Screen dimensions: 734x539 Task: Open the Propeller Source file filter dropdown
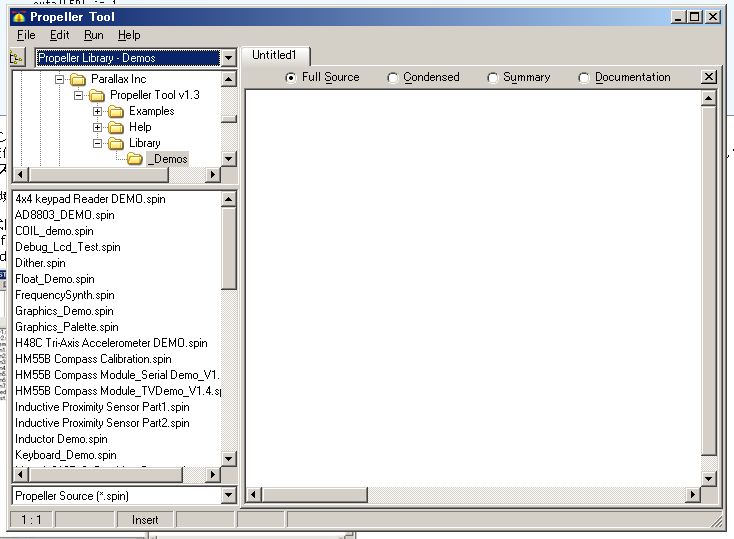[228, 495]
